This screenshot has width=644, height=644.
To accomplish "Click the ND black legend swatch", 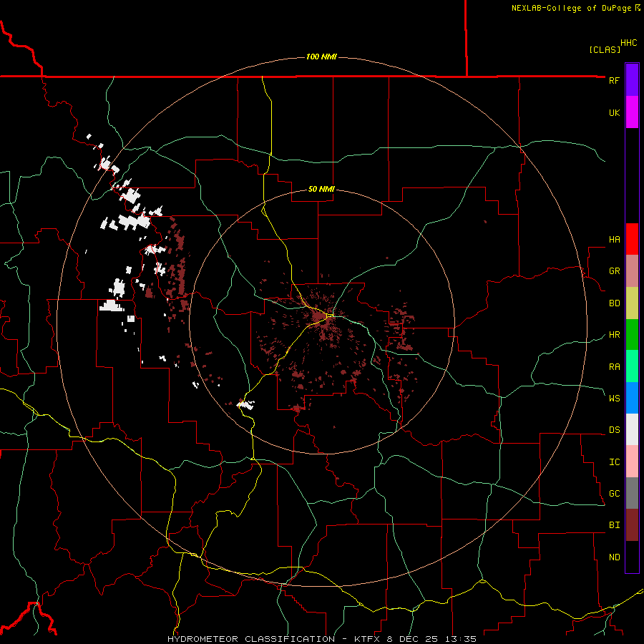I will point(632,557).
